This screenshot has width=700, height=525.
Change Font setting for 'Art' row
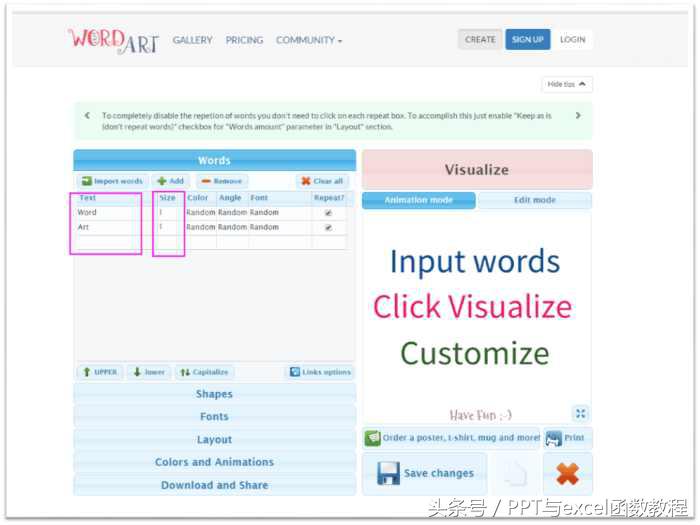[280, 227]
